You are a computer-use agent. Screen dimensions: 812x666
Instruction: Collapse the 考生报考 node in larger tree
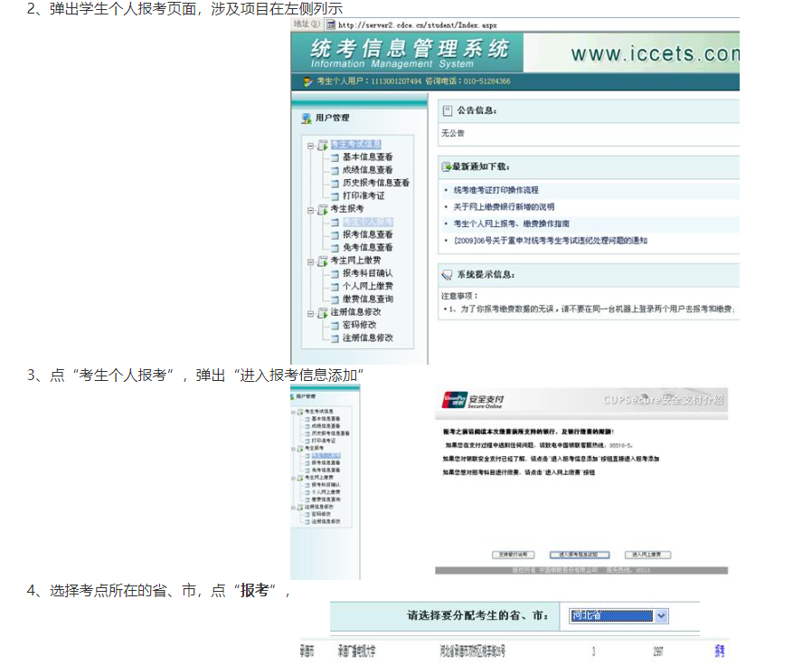coord(310,210)
